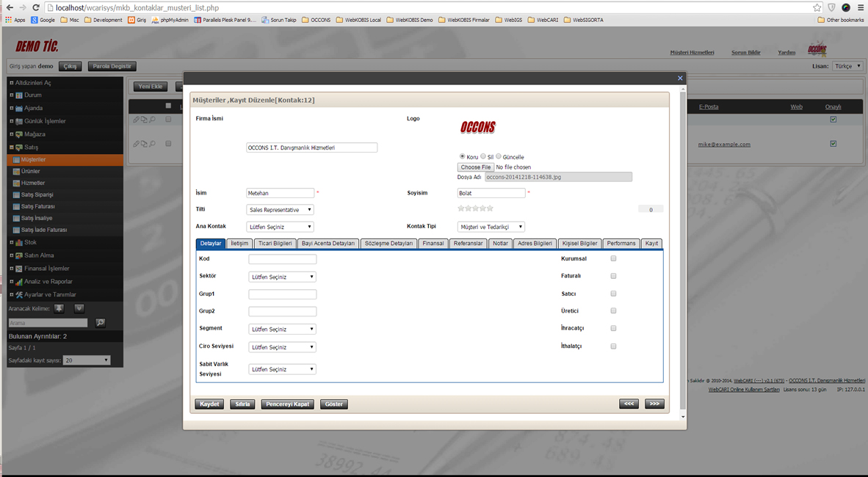The width and height of the screenshot is (868, 477).
Task: Click the edit icon in mike@example.com row
Action: [x=136, y=144]
